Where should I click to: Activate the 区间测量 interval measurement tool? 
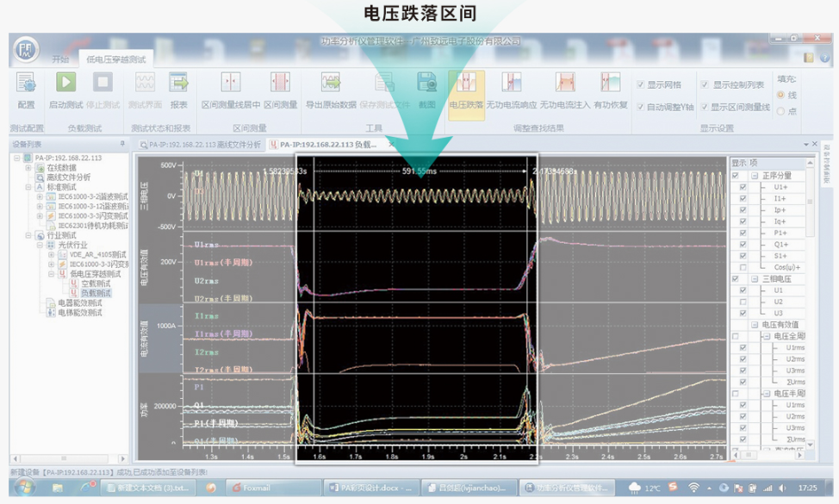click(x=280, y=90)
